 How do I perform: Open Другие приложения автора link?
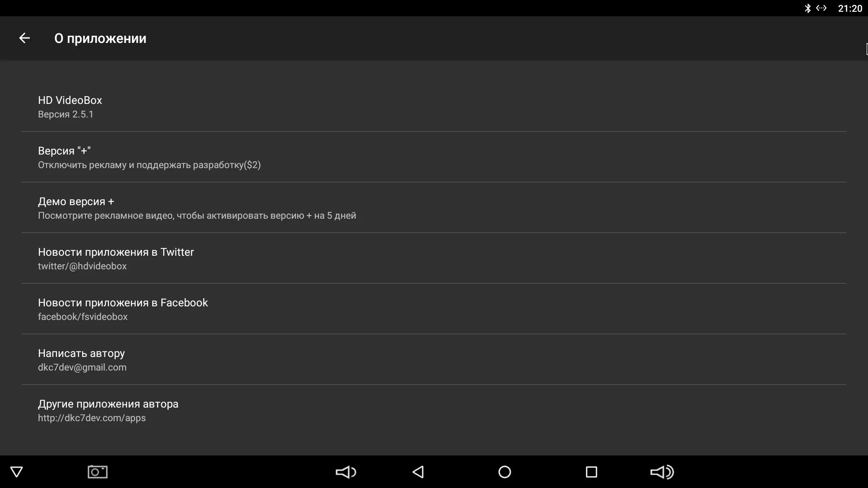[x=434, y=410]
